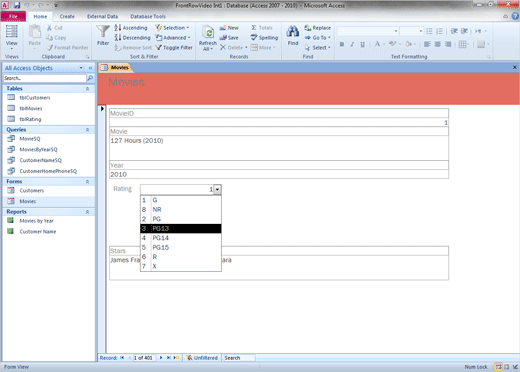Open the MoviesByYearSQ query
The image size is (520, 372).
coord(38,149)
